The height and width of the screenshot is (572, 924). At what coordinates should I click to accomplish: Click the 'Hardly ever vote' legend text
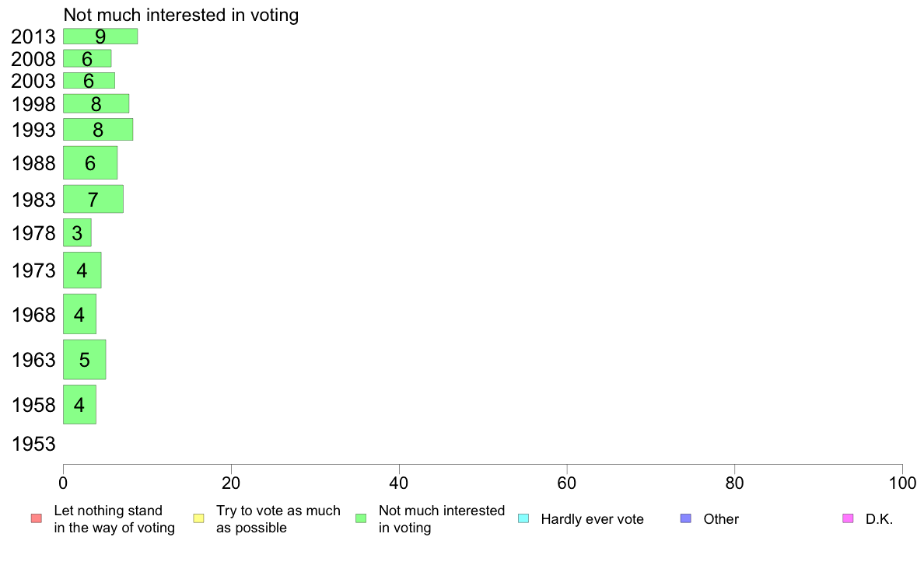click(x=592, y=519)
